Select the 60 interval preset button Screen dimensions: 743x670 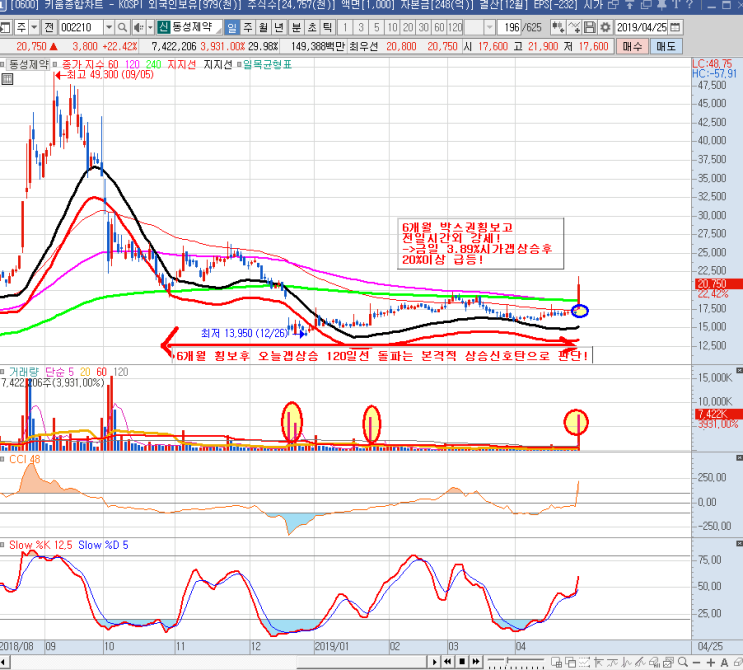coord(439,27)
